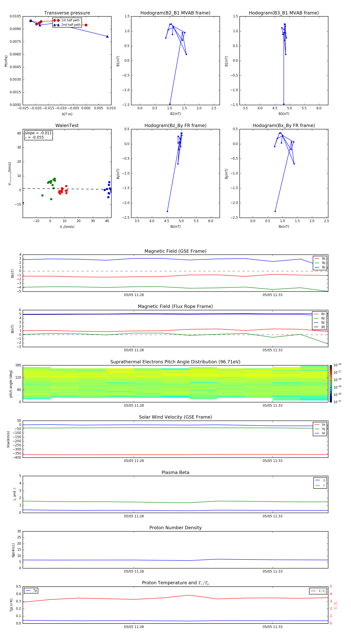Click the 10^-26 colorbar tick label
The image size is (351, 644).
[x=337, y=365]
